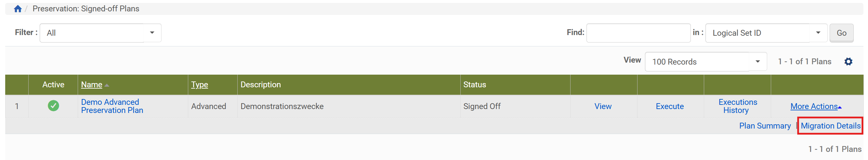
Task: Click the green active checkmark icon
Action: tap(53, 106)
